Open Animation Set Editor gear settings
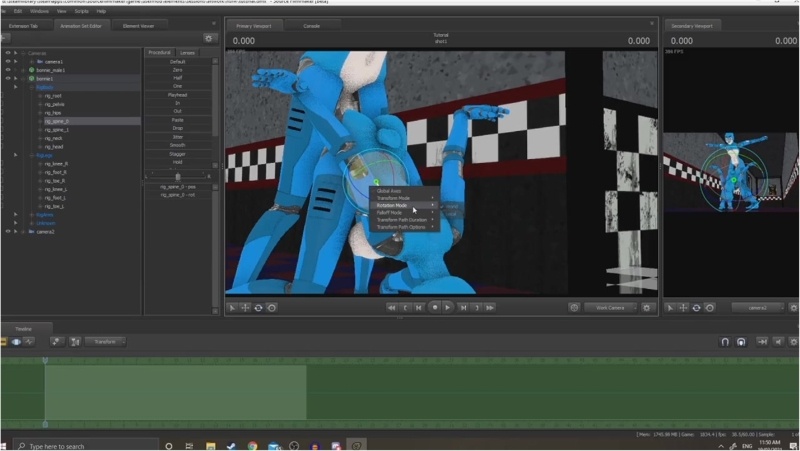This screenshot has height=451, width=800. click(209, 38)
